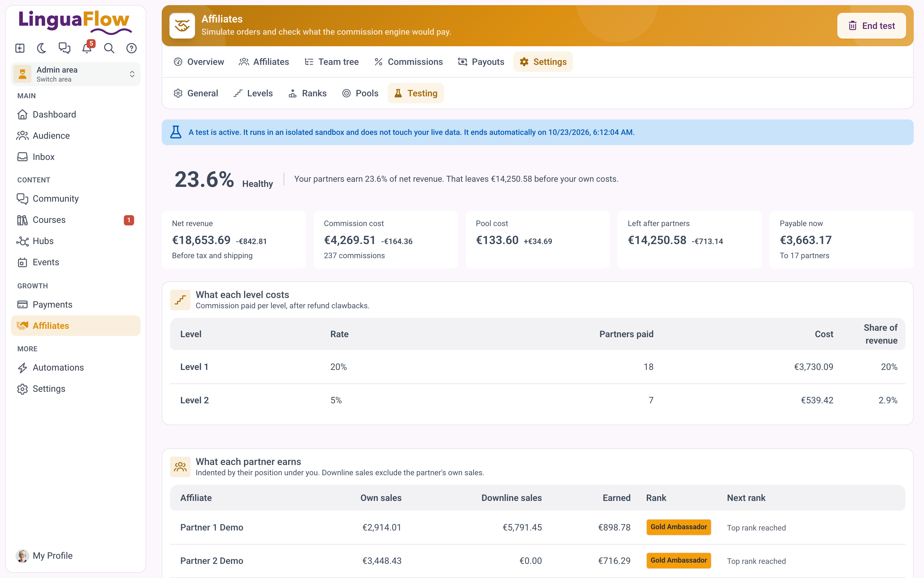
Task: Click Partner 1 Demo Gold Ambassador badge
Action: pos(679,527)
